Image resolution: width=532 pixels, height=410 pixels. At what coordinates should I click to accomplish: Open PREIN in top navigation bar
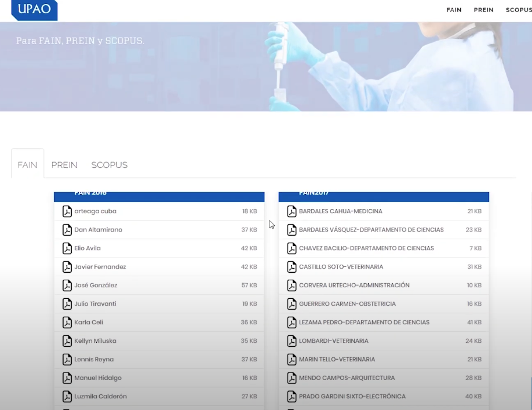point(483,10)
